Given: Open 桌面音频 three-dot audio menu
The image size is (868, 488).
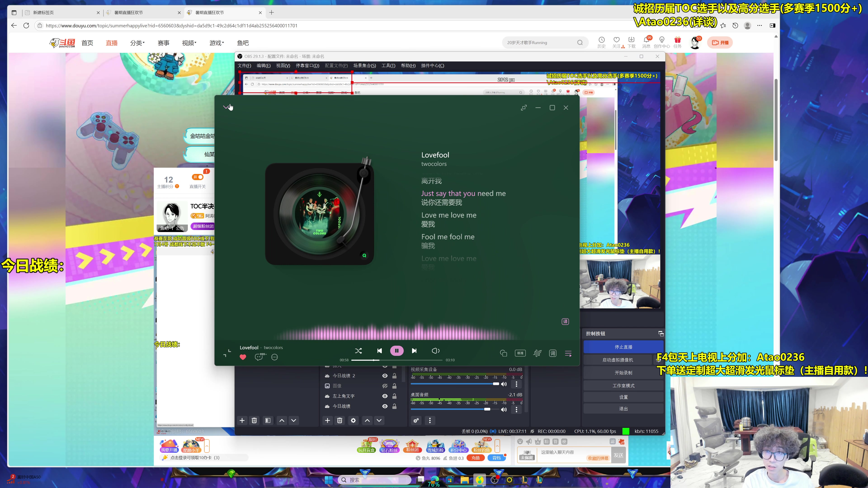Looking at the screenshot, I should tap(516, 409).
